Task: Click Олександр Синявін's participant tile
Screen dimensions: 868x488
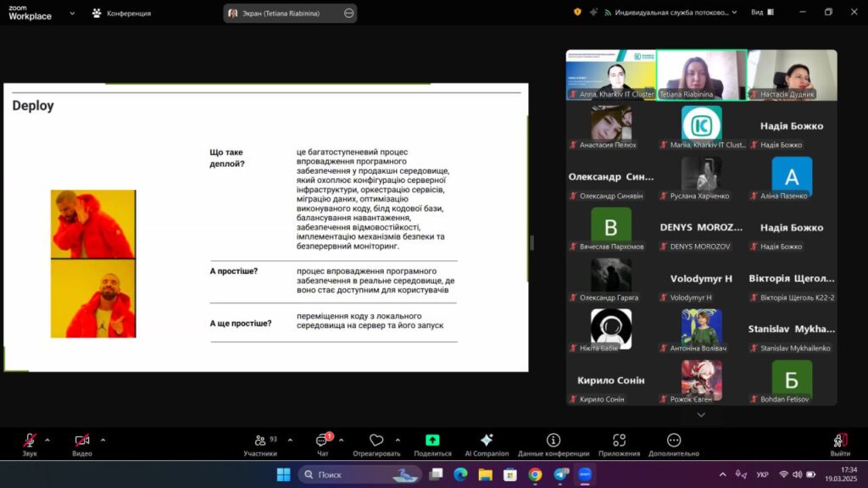Action: pos(611,177)
